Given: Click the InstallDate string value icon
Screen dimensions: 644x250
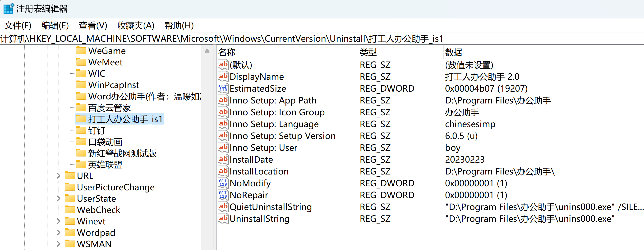Looking at the screenshot, I should (x=223, y=159).
